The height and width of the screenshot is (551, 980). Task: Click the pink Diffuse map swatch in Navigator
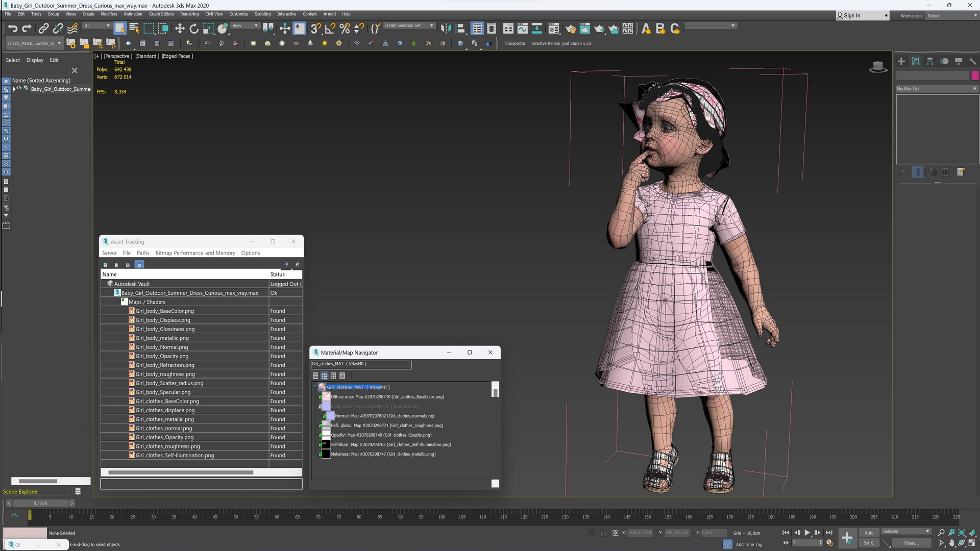coord(326,397)
